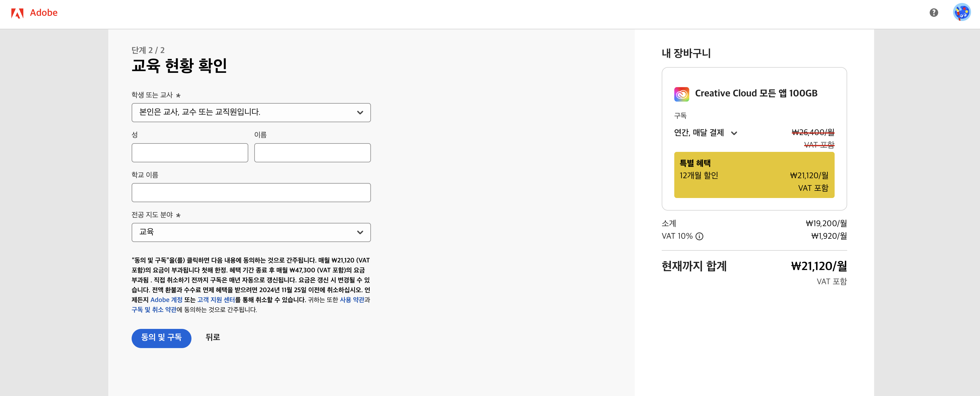The height and width of the screenshot is (396, 980).
Task: Open the 고객 지원 센터 link
Action: [x=216, y=300]
